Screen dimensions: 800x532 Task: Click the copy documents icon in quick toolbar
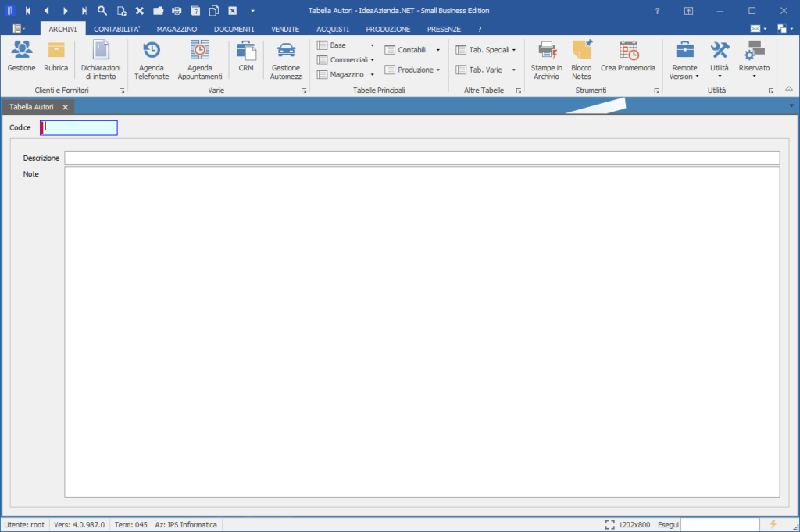click(x=214, y=10)
